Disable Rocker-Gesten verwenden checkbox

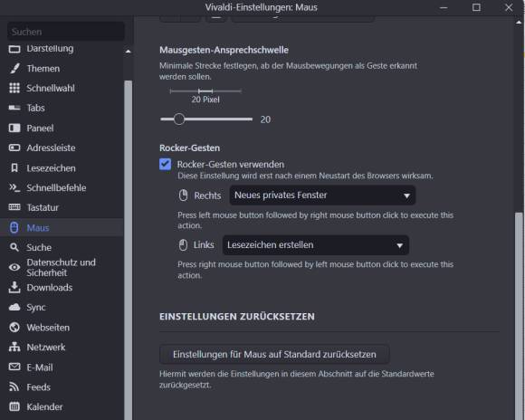pos(165,165)
